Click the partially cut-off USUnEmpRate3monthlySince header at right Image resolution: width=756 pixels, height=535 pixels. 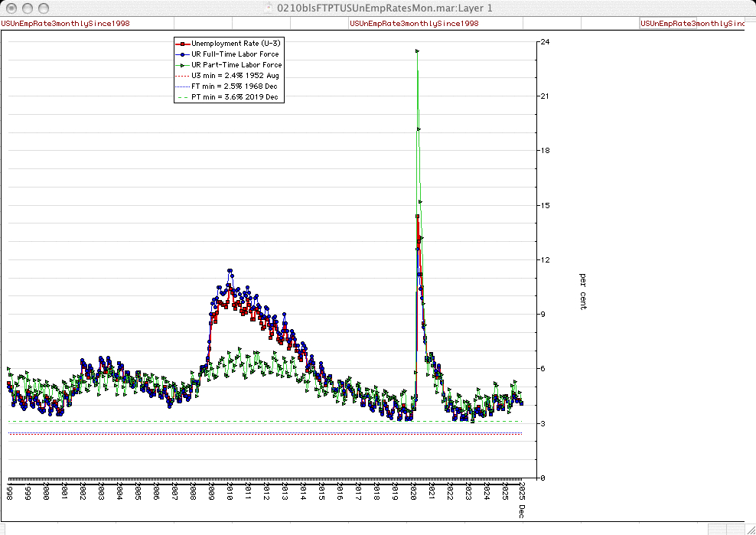[x=692, y=24]
